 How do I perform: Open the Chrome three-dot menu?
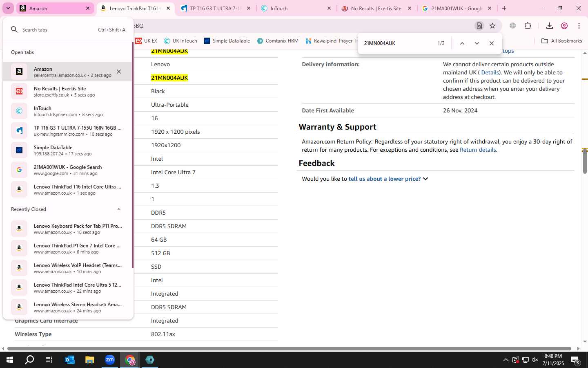click(x=579, y=26)
